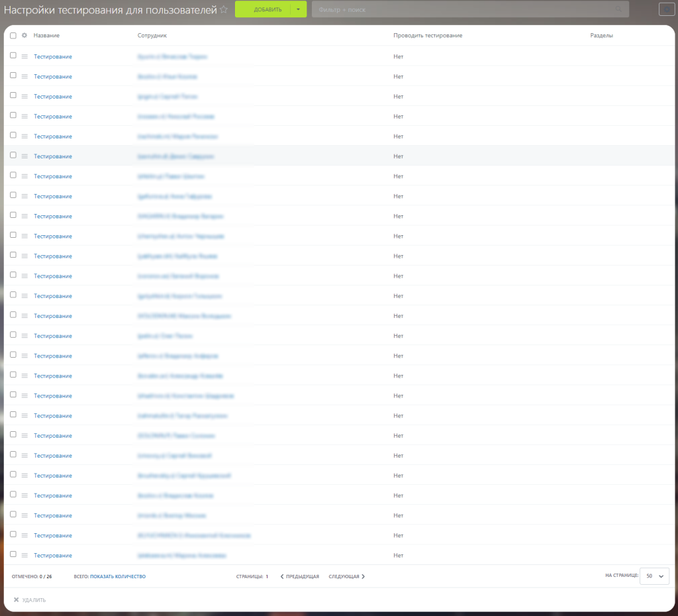Open the hamburger actions icon in the second row
This screenshot has width=678, height=616.
click(24, 77)
